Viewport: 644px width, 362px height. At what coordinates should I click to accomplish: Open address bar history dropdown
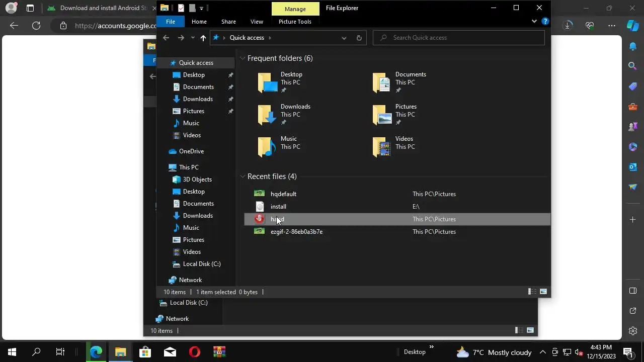(344, 38)
